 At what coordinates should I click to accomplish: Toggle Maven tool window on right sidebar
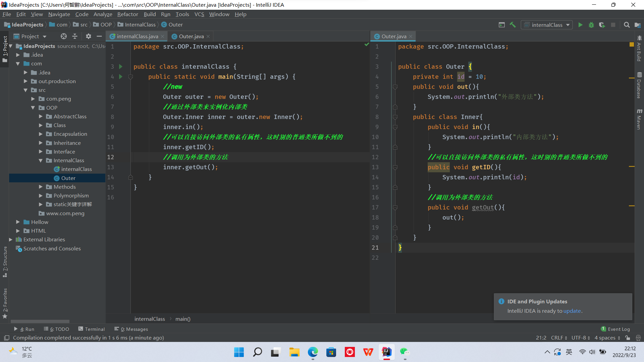[639, 119]
